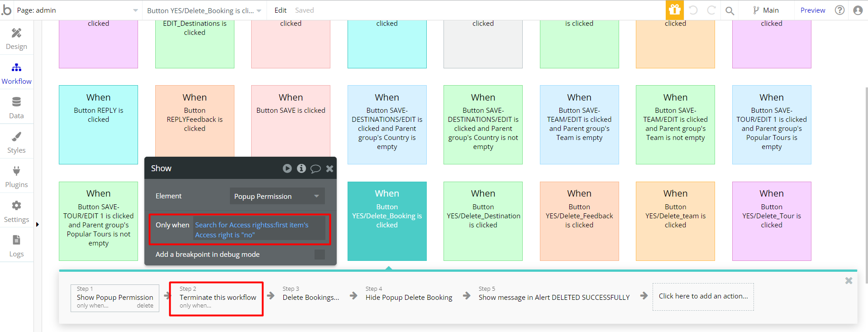Click the gift box icon

pyautogui.click(x=675, y=10)
